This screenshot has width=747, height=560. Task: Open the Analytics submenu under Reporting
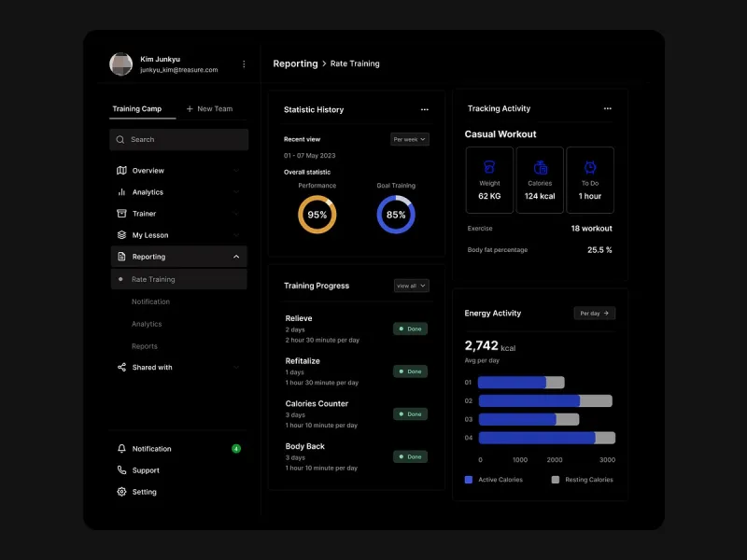coord(147,324)
